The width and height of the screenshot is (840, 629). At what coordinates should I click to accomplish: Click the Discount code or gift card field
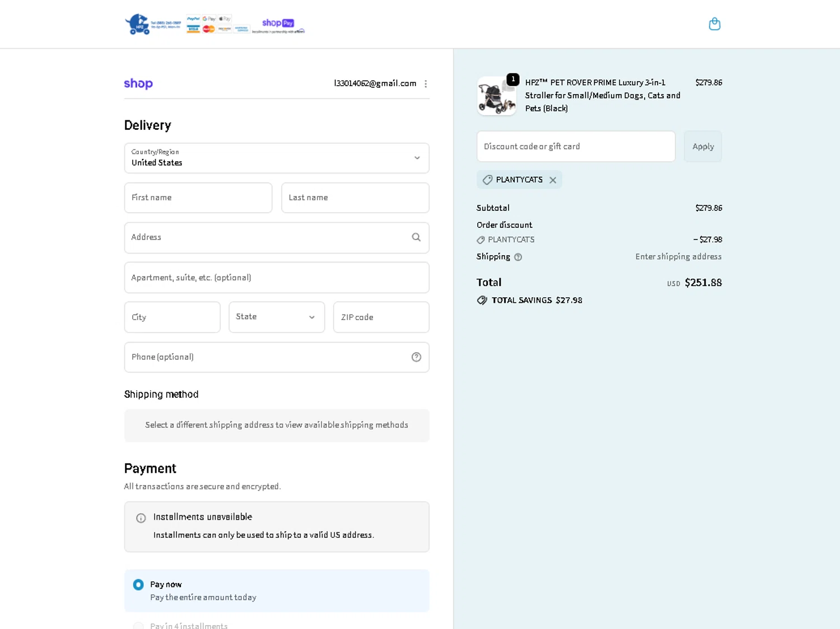coord(576,147)
